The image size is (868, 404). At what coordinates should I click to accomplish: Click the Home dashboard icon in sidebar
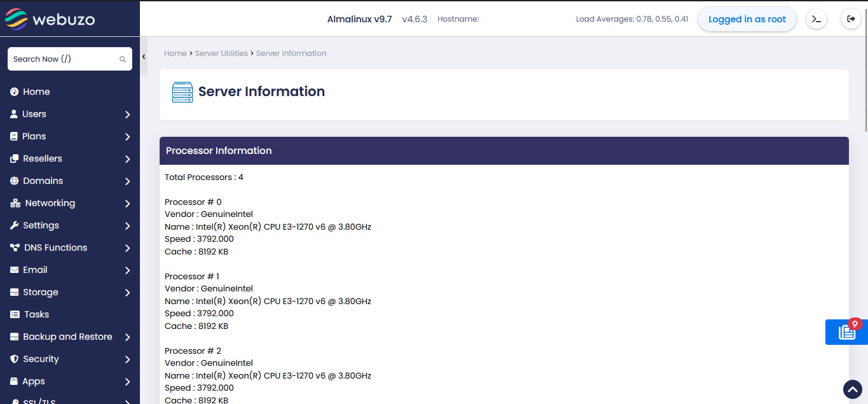15,92
